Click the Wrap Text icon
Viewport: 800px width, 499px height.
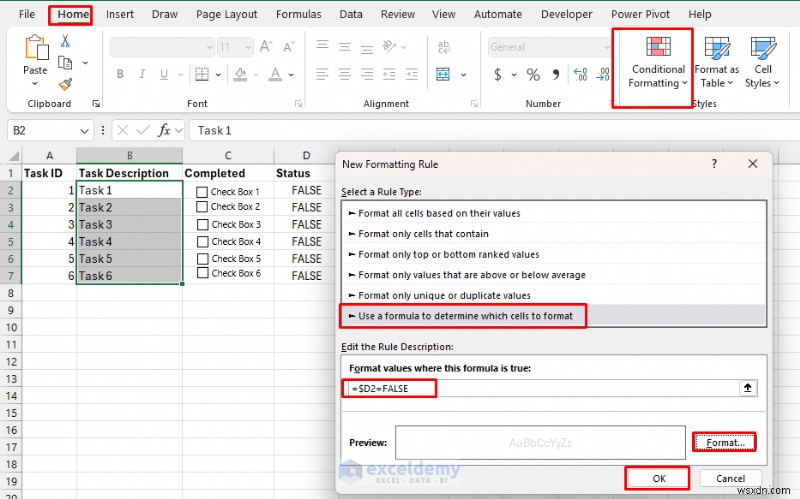(444, 47)
